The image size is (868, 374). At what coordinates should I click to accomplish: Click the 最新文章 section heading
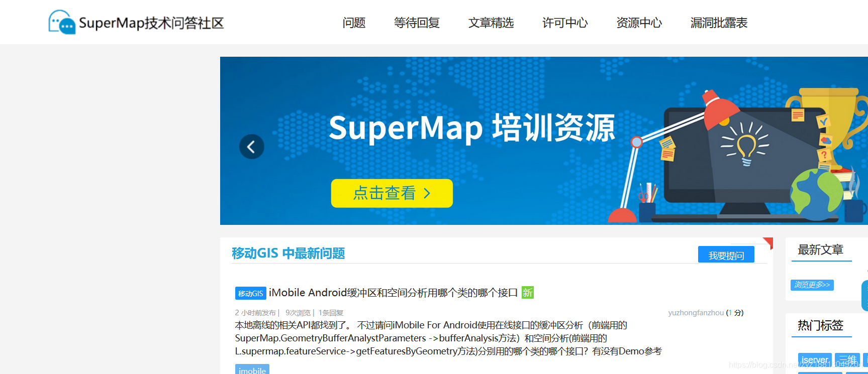coord(820,250)
